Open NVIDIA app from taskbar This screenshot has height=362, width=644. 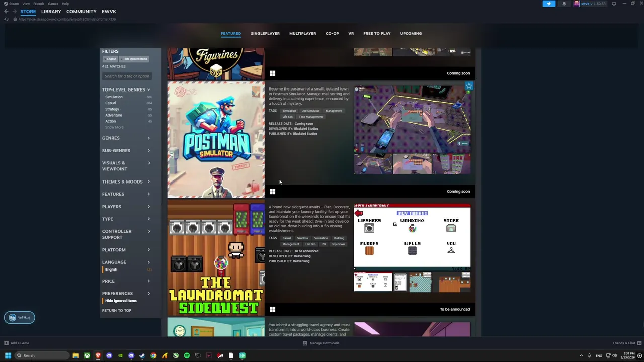pyautogui.click(x=120, y=355)
